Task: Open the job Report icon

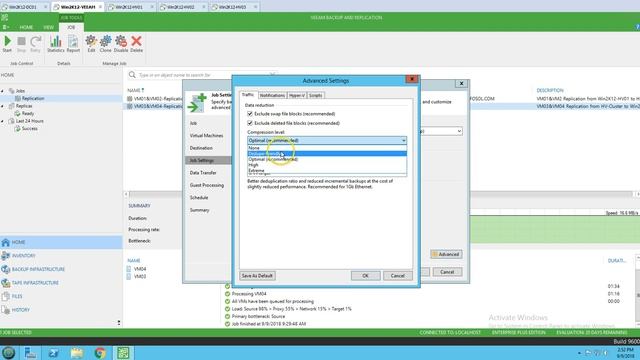Action: (73, 44)
